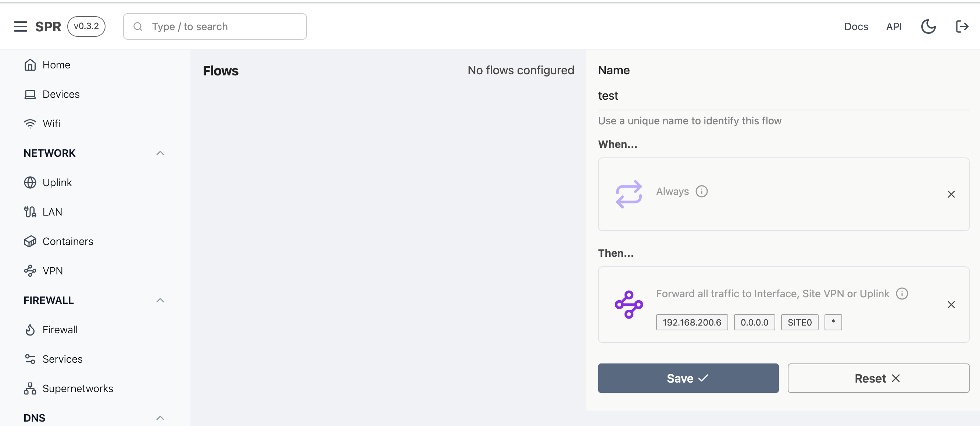The width and height of the screenshot is (980, 426).
Task: Edit the 192.168.200.6 address chip
Action: point(692,323)
